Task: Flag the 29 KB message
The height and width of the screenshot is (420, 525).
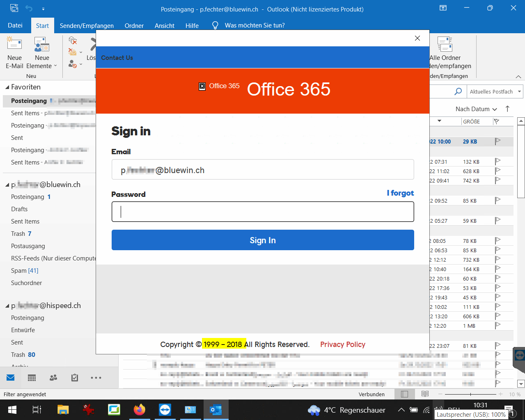Action: click(497, 142)
